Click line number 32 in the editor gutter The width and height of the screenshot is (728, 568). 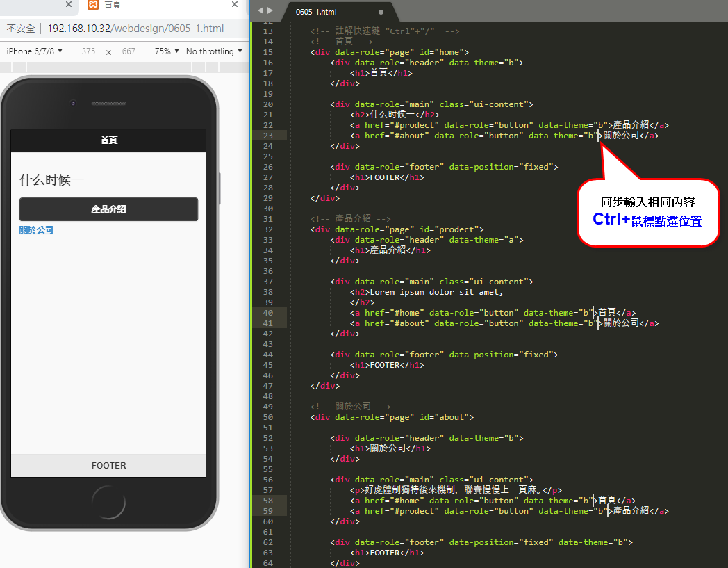tap(267, 229)
